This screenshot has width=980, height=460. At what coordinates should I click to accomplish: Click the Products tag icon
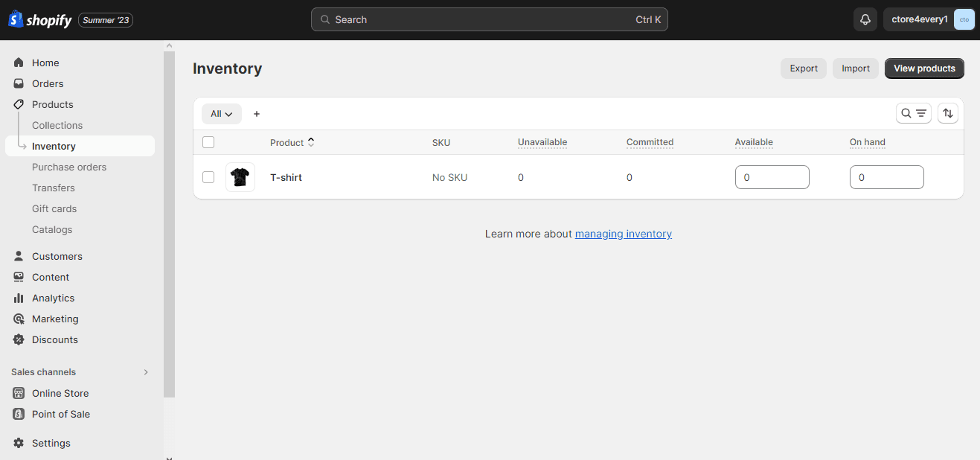pos(19,104)
